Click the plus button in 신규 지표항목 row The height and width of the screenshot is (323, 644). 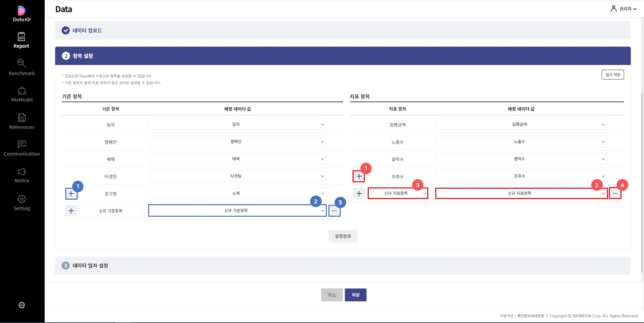(359, 194)
